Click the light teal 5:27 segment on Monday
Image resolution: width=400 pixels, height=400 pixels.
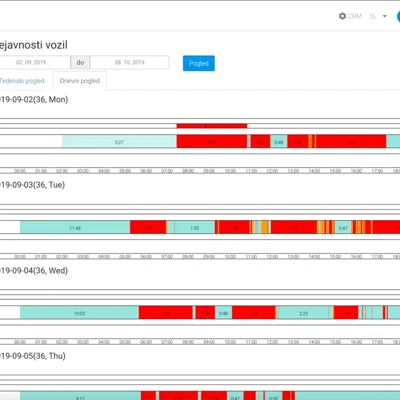[119, 142]
